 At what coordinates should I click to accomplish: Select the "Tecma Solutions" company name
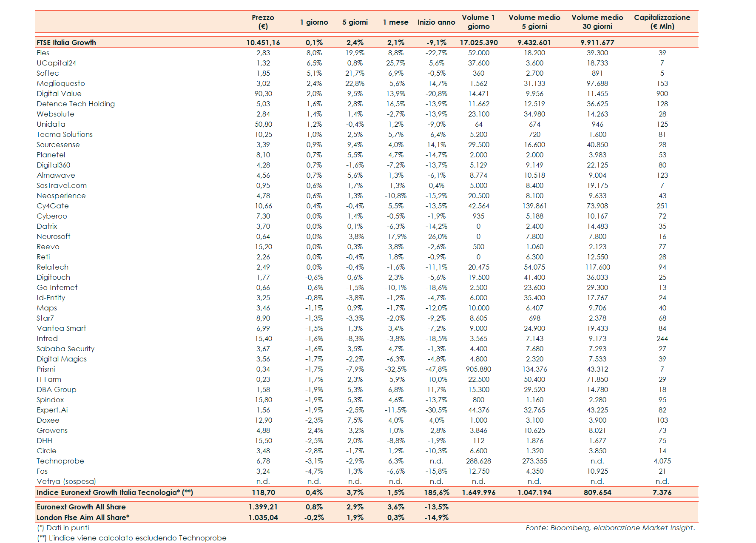(65, 134)
